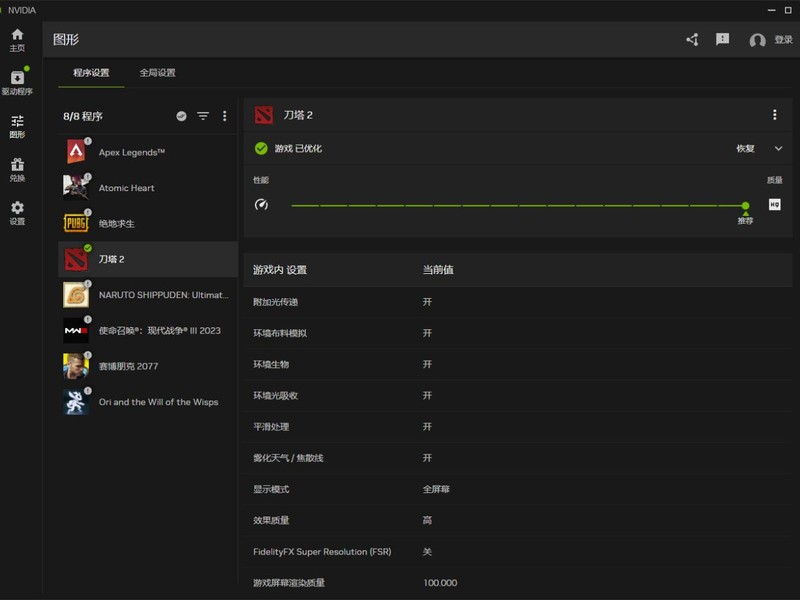The height and width of the screenshot is (600, 800).
Task: Click the 环境生物 setting row
Action: [x=518, y=364]
